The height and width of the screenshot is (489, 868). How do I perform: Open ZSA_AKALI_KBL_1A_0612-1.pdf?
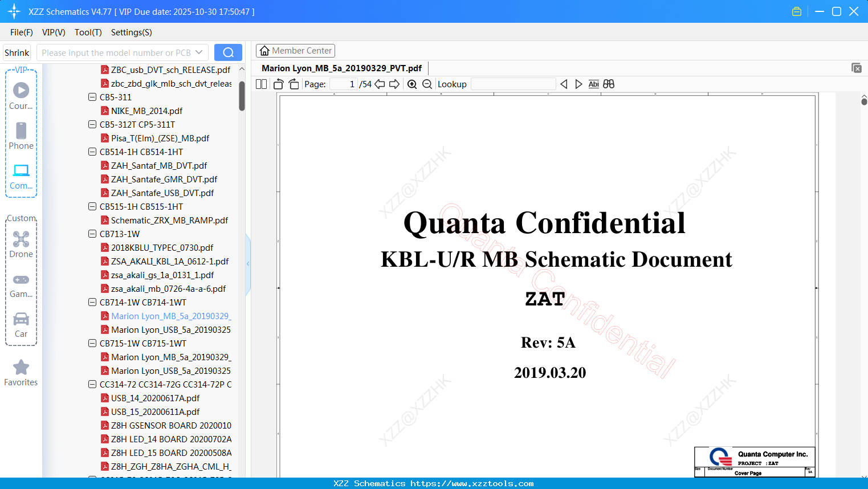click(x=170, y=261)
